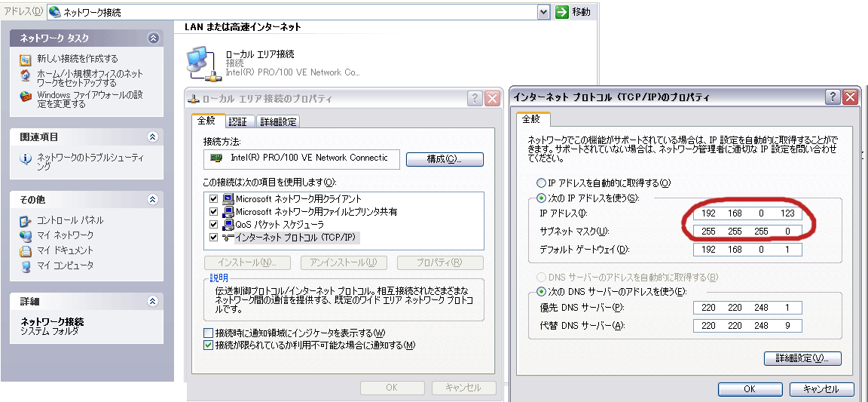
Task: Switch to the 詳細設定 tab
Action: coord(278,121)
